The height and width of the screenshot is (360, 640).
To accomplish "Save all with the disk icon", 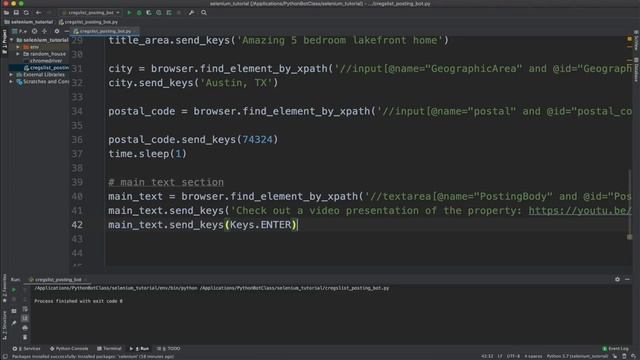I will click(x=16, y=13).
